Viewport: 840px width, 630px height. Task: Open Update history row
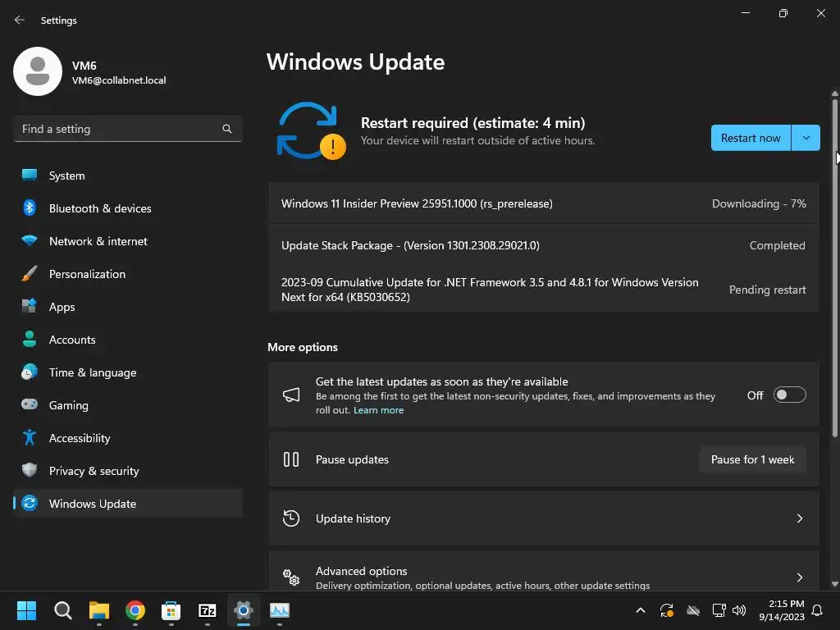(x=543, y=518)
